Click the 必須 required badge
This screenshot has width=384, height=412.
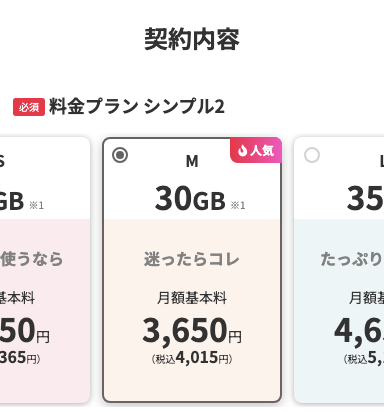(29, 107)
